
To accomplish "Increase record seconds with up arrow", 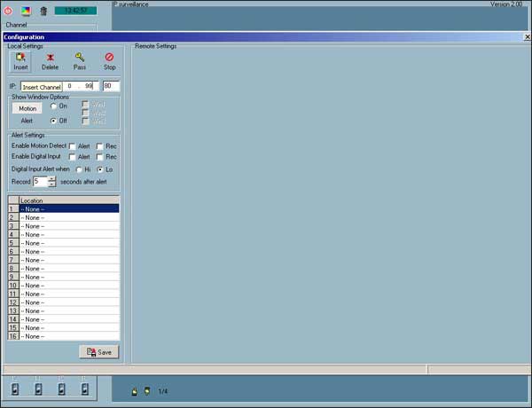I will (51, 179).
